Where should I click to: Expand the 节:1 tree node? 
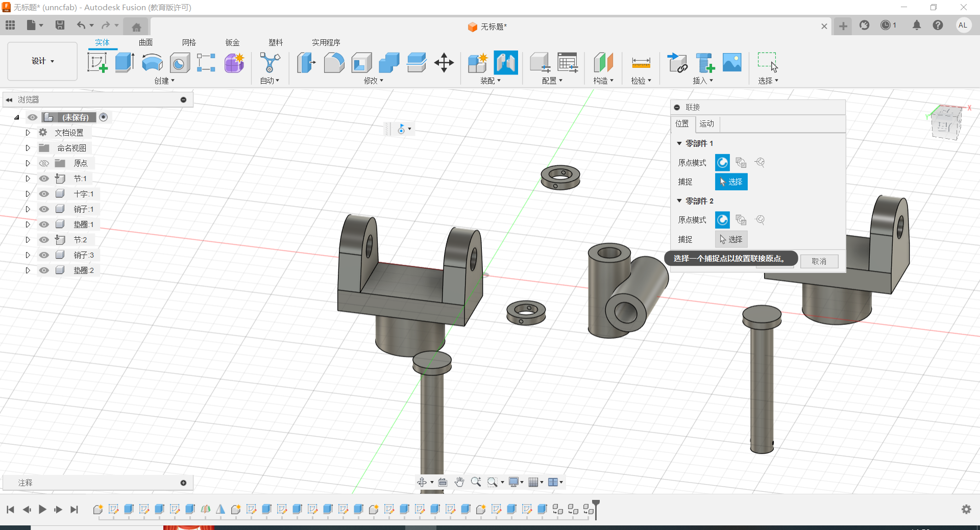[x=28, y=179]
